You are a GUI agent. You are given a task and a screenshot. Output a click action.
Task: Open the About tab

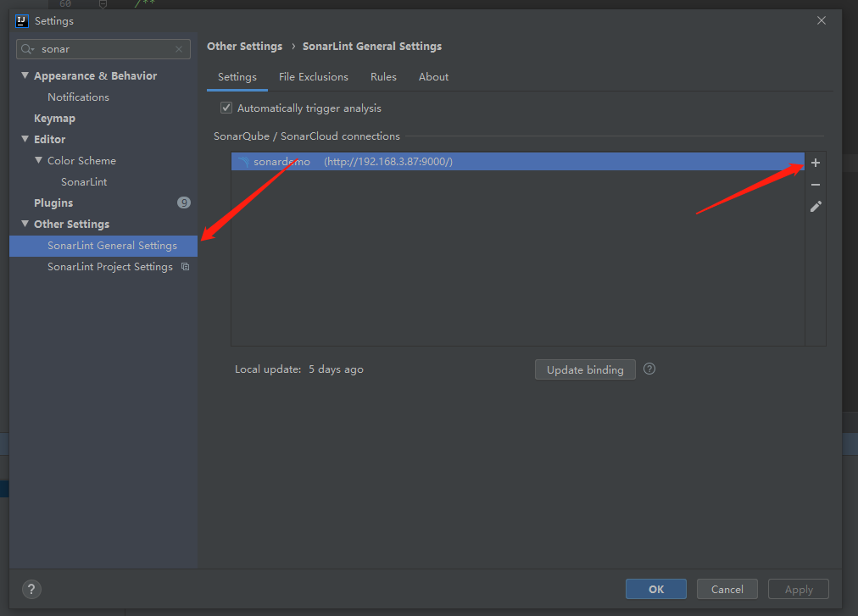(433, 77)
